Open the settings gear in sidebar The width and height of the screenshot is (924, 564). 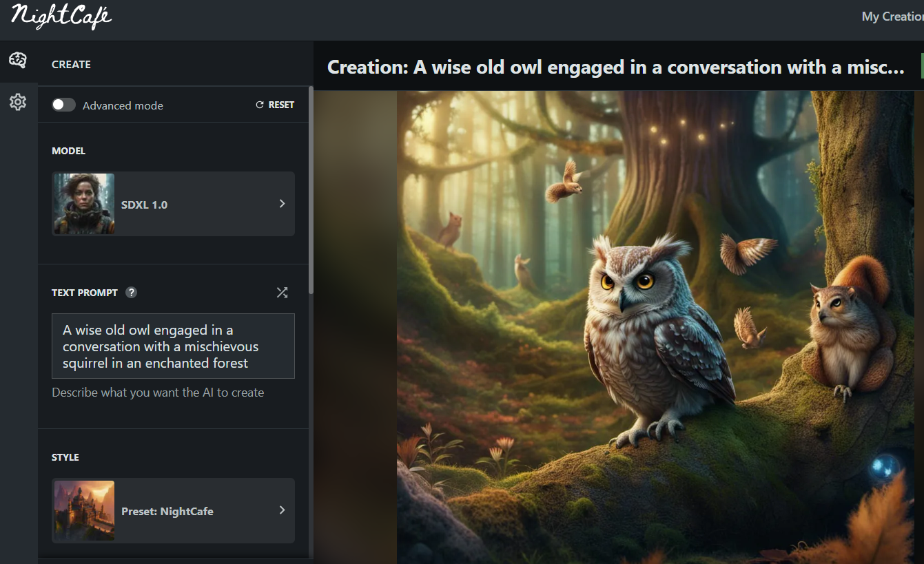[18, 103]
